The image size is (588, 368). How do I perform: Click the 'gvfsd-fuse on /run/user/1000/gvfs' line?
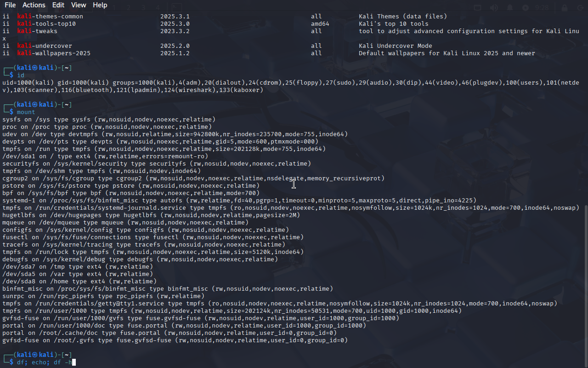click(201, 318)
